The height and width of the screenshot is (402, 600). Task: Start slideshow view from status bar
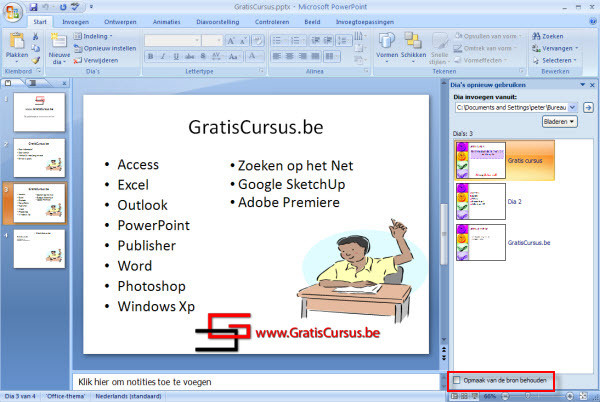[x=474, y=396]
